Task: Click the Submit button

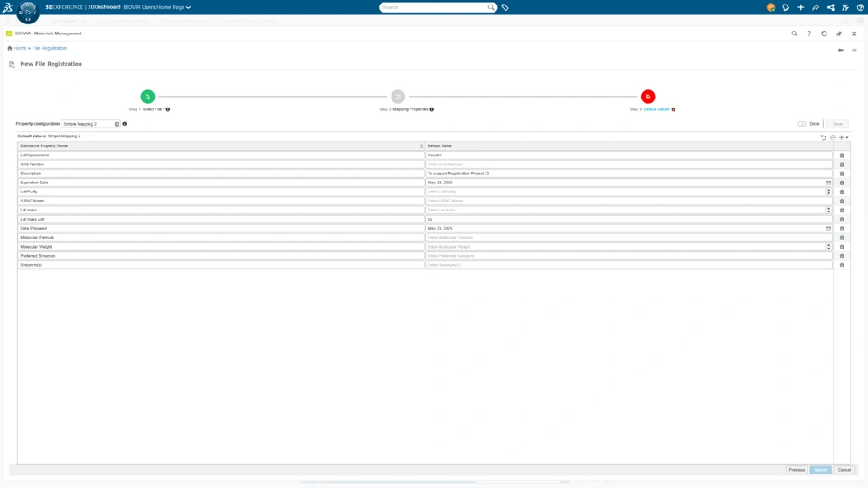Action: (820, 470)
